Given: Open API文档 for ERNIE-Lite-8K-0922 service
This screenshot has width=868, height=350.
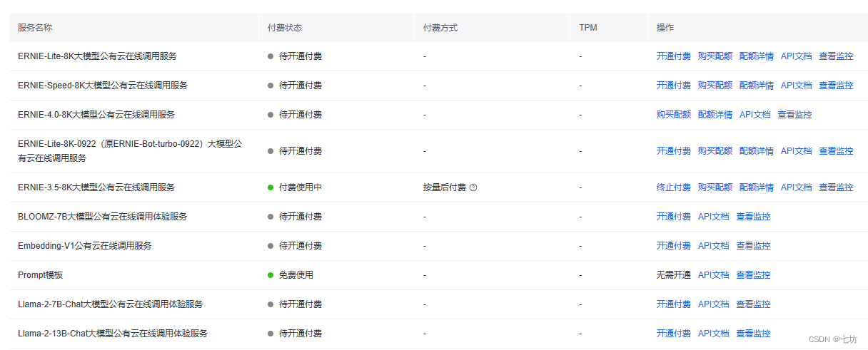Looking at the screenshot, I should [x=797, y=151].
